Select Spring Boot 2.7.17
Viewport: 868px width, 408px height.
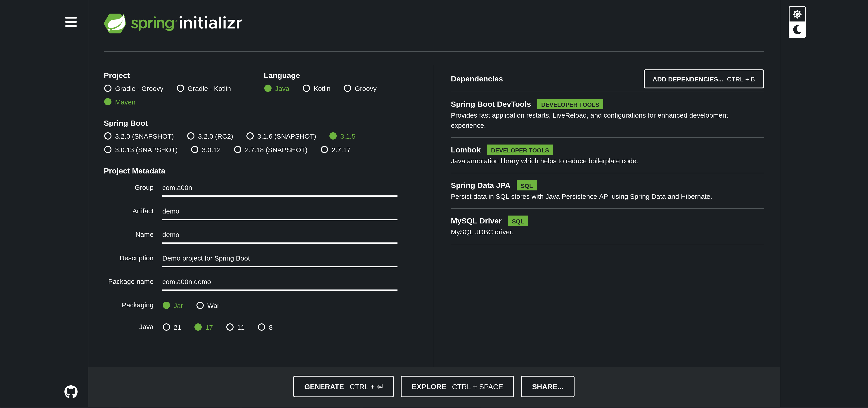click(336, 150)
